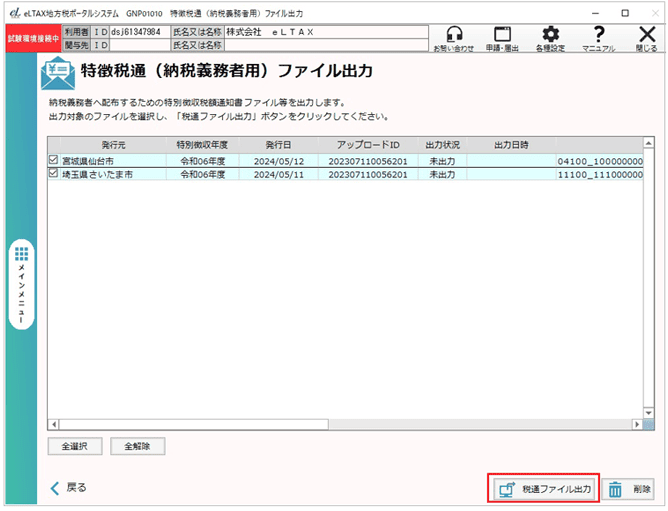Viewport: 668px width, 511px height.
Task: Uncheck the 宮城県仙台市 row checkbox
Action: pyautogui.click(x=53, y=160)
